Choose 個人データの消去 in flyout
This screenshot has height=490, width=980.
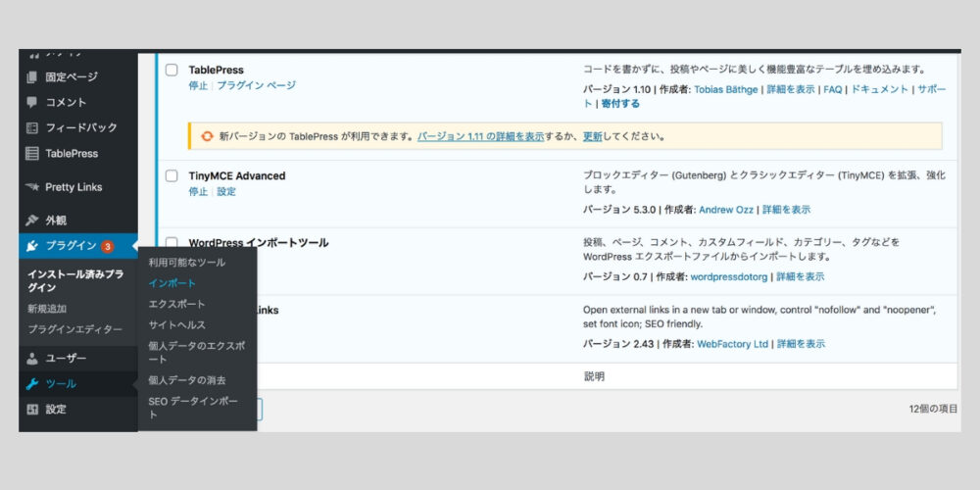(x=187, y=380)
